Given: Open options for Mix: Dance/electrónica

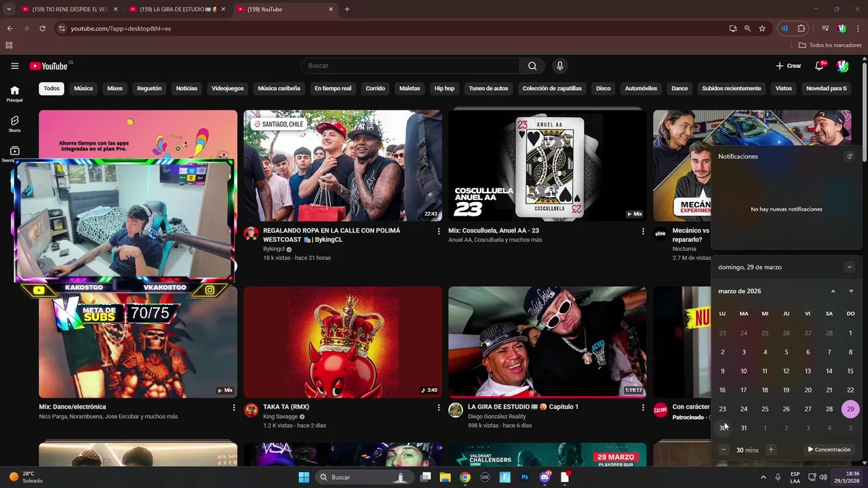Looking at the screenshot, I should click(x=234, y=407).
